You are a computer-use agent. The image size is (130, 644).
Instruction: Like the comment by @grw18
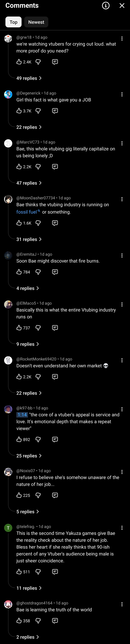19,62
